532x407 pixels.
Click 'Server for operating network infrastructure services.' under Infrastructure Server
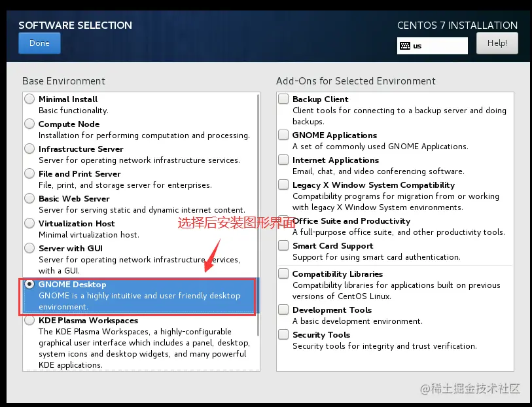click(x=139, y=160)
